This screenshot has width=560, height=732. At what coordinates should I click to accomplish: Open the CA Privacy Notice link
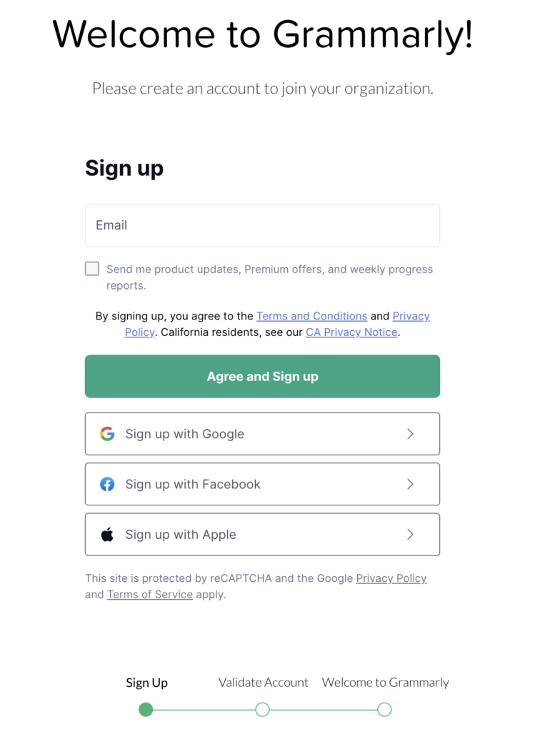(351, 332)
